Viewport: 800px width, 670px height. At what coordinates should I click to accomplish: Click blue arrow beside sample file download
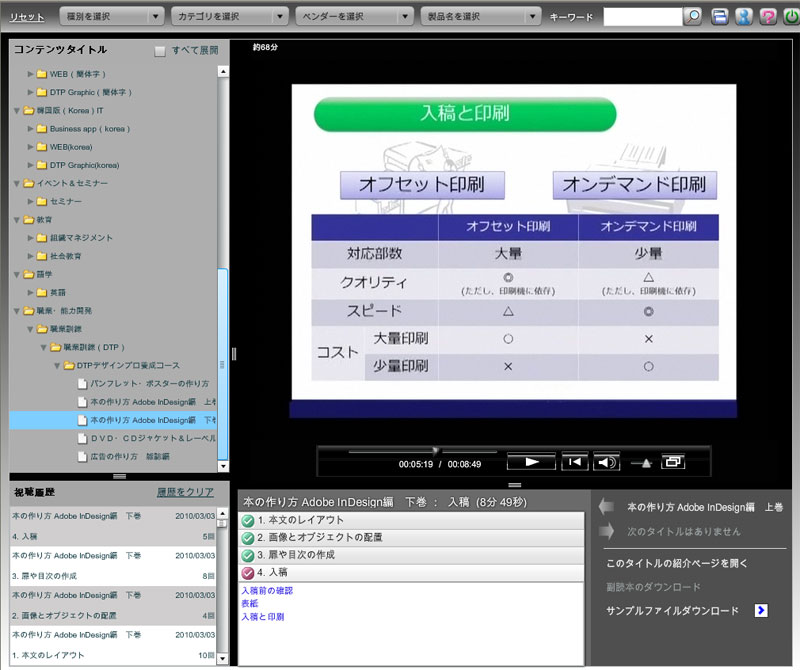pos(761,610)
